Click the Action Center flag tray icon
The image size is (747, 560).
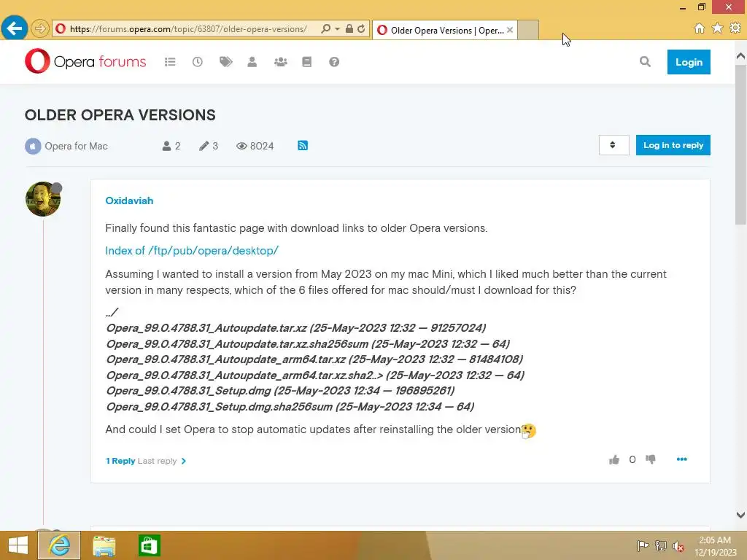643,545
